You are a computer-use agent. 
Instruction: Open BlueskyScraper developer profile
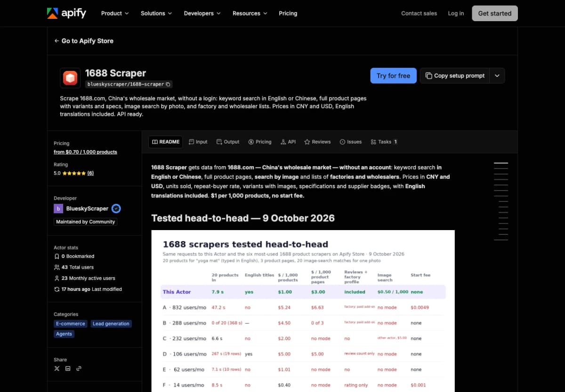click(x=87, y=208)
